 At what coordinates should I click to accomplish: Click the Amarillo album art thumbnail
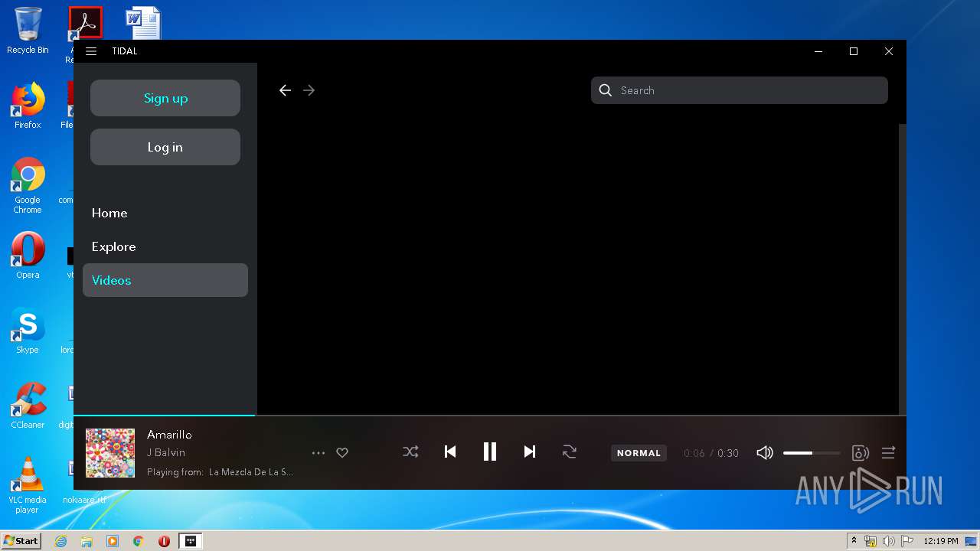[x=110, y=453]
